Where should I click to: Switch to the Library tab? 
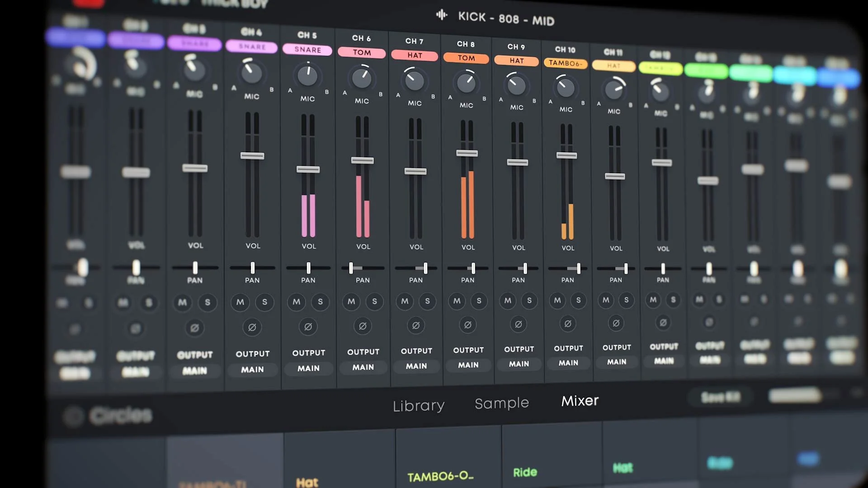pyautogui.click(x=419, y=406)
